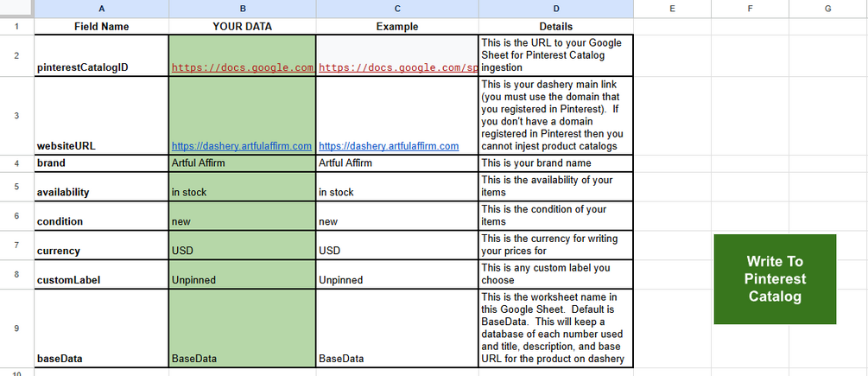Select the 'websiteURL' cell
868x376 pixels.
click(x=102, y=116)
